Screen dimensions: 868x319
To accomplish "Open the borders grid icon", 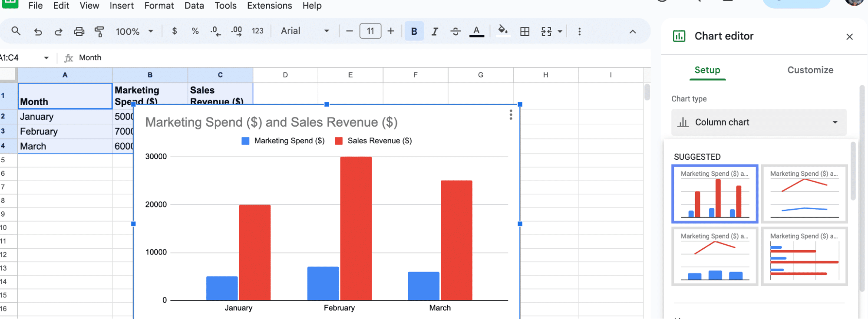I will coord(525,32).
